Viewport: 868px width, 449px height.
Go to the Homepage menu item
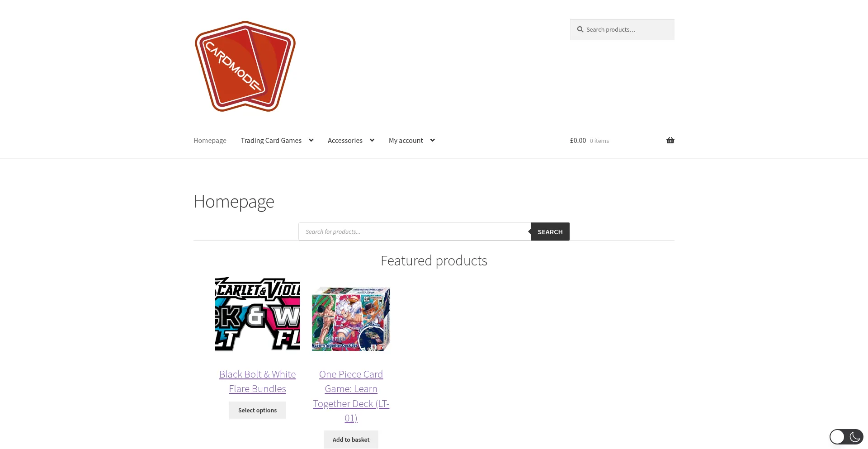coord(210,141)
